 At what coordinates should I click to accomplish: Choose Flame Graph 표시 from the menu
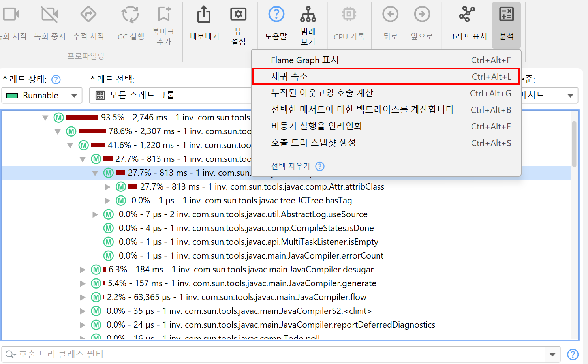(386, 60)
